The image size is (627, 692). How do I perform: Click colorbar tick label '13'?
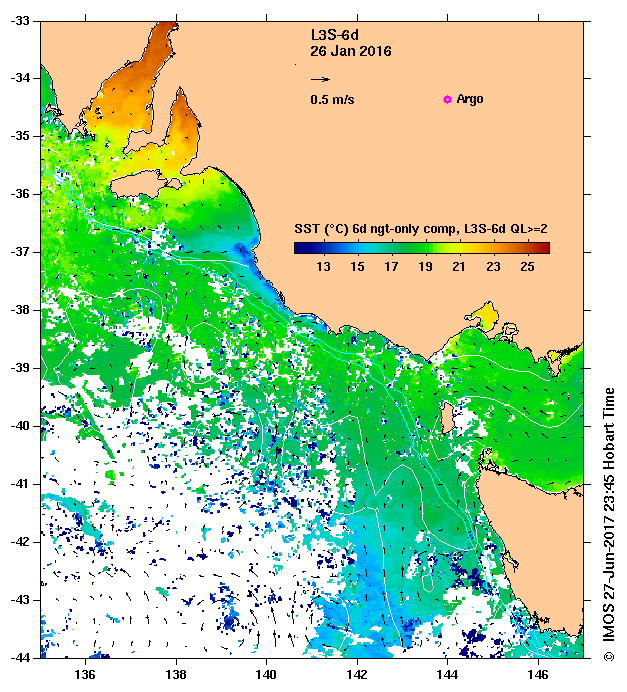(323, 267)
